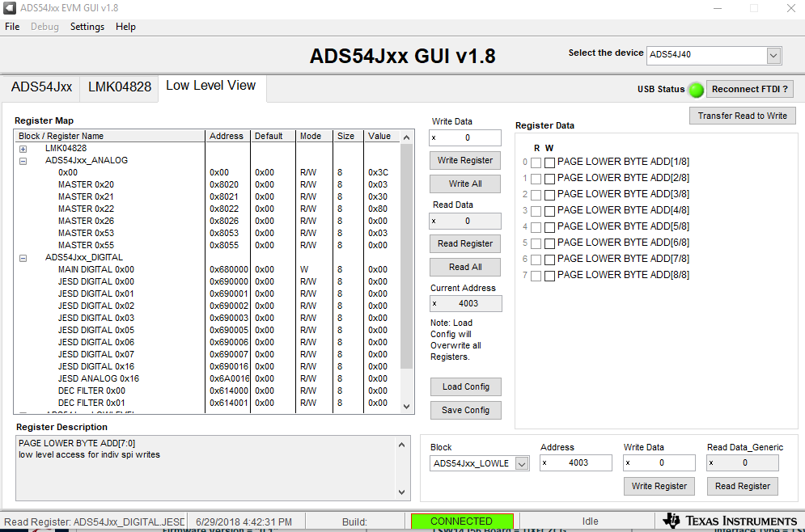This screenshot has width=805, height=532.
Task: Click the Write All button
Action: click(x=464, y=184)
